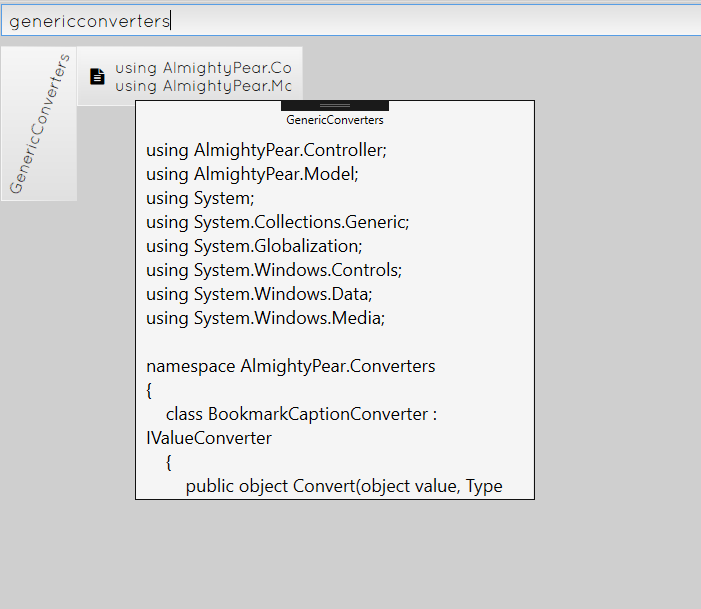This screenshot has width=701, height=609.
Task: Click using System.Windows.Data line
Action: [259, 294]
